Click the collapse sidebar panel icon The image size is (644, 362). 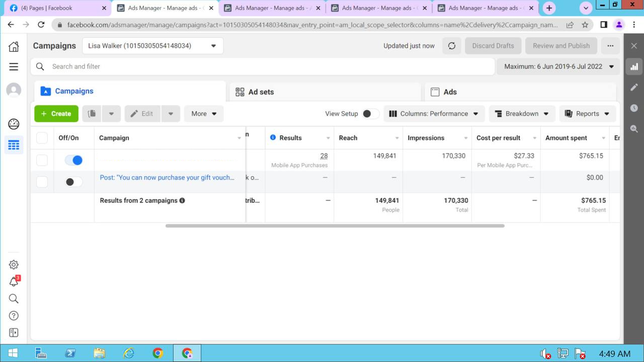click(14, 332)
